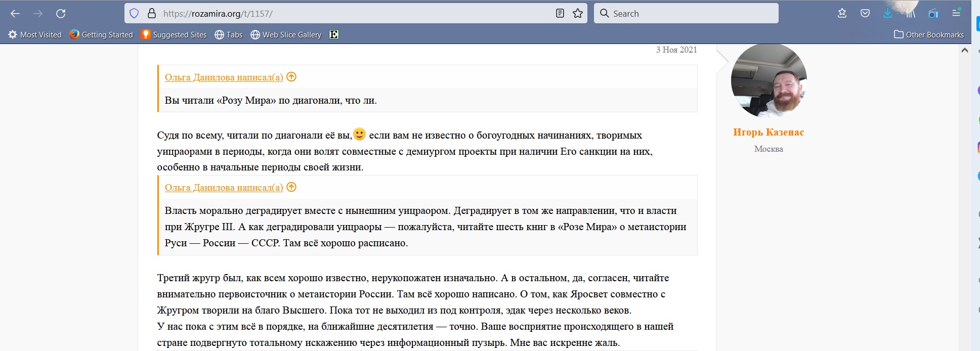Open the Firefox application menu
This screenshot has height=351, width=980.
pyautogui.click(x=956, y=14)
